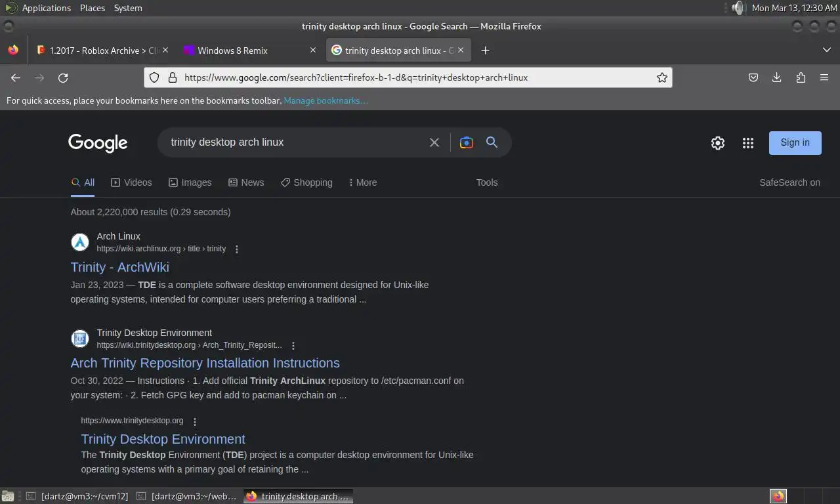Search by image with camera icon

click(x=467, y=142)
